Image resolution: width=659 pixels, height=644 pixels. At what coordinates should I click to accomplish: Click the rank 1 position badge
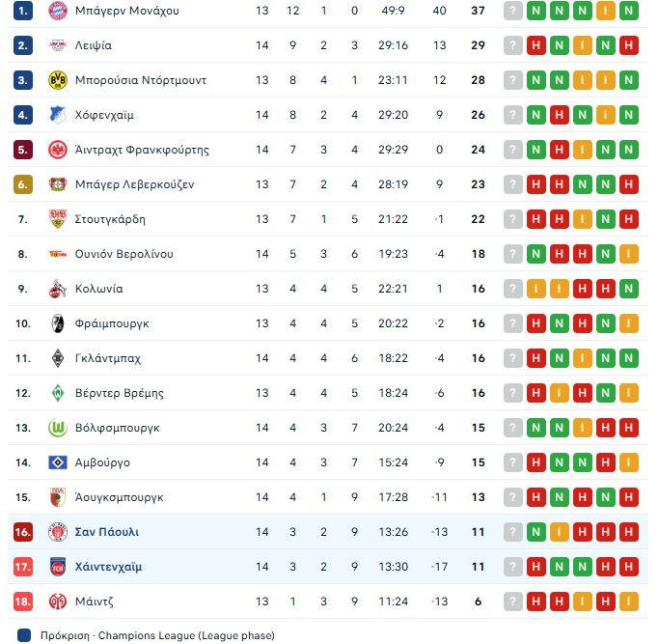(x=23, y=12)
